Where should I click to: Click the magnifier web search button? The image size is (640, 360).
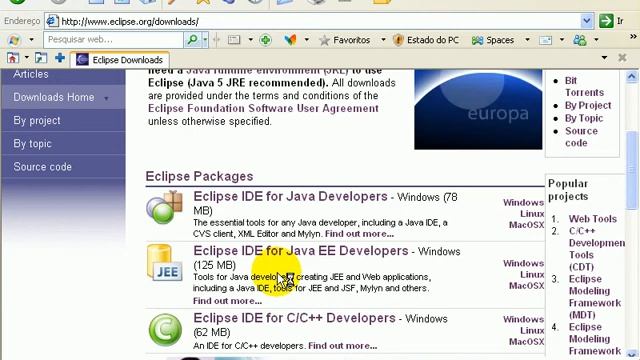192,40
